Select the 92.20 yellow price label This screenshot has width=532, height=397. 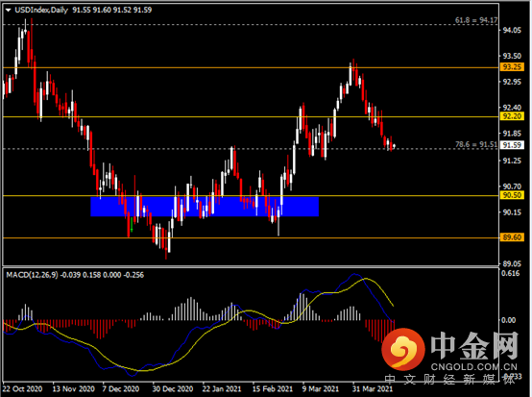click(512, 116)
